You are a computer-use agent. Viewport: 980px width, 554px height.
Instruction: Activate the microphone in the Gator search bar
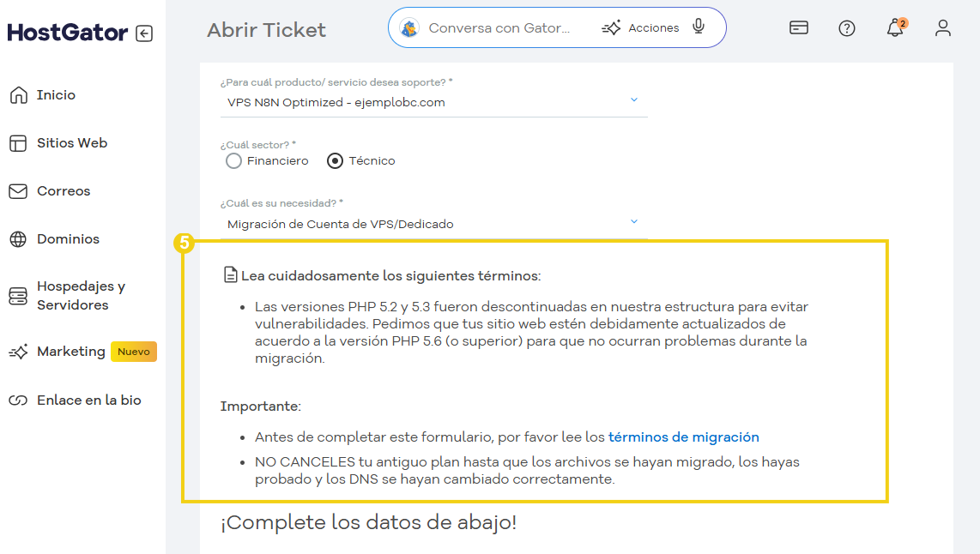point(699,27)
